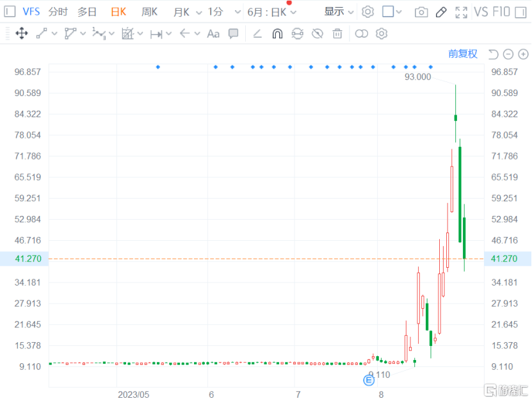The width and height of the screenshot is (532, 401).
Task: Hide all drawings with crossed-eye icon
Action: click(x=317, y=34)
